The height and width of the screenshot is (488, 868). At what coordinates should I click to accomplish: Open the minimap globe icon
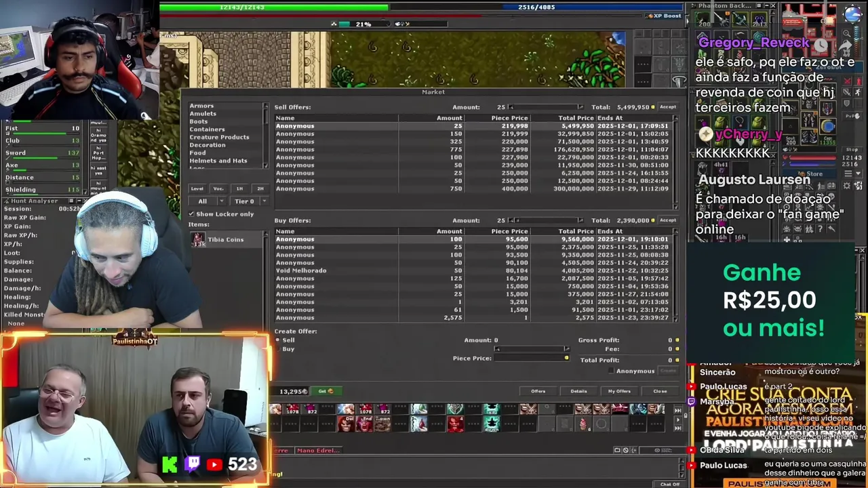pyautogui.click(x=853, y=14)
